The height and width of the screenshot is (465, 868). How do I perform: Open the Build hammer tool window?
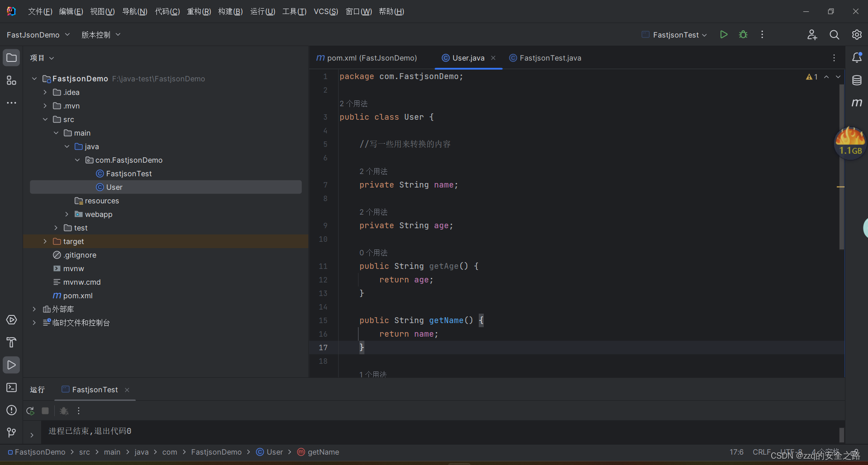click(x=11, y=343)
